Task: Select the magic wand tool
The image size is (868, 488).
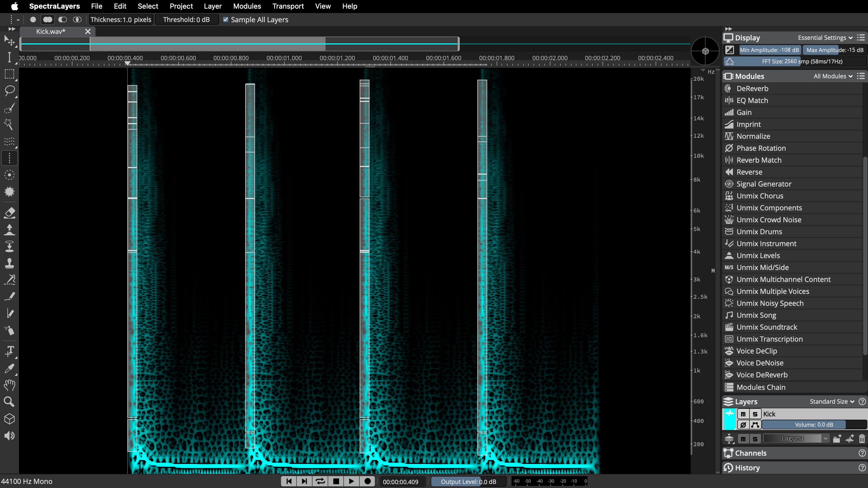Action: 9,124
